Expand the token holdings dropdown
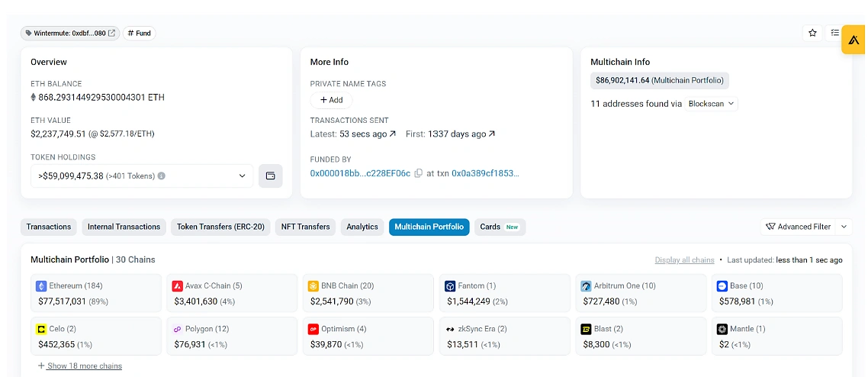This screenshot has height=377, width=868. coord(142,176)
